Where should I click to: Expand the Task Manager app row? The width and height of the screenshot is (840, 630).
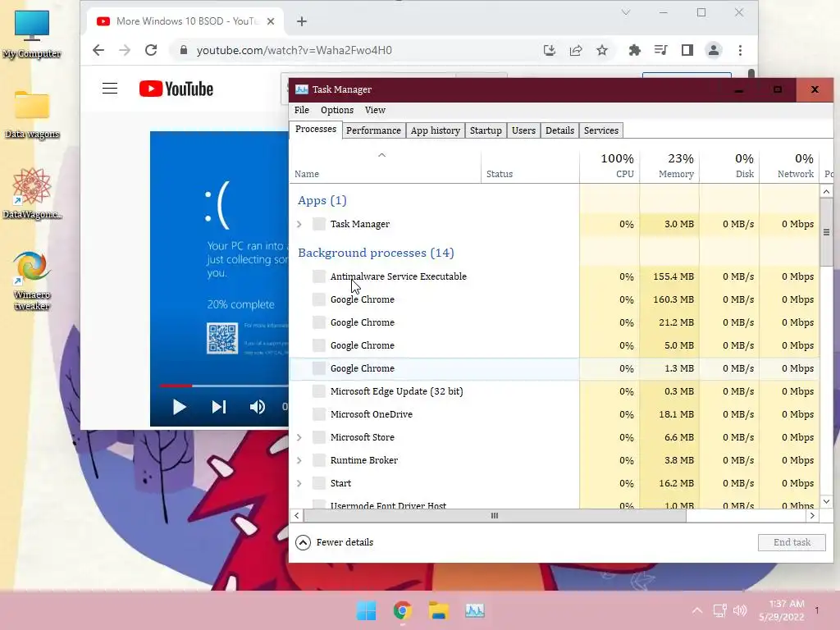pos(299,224)
